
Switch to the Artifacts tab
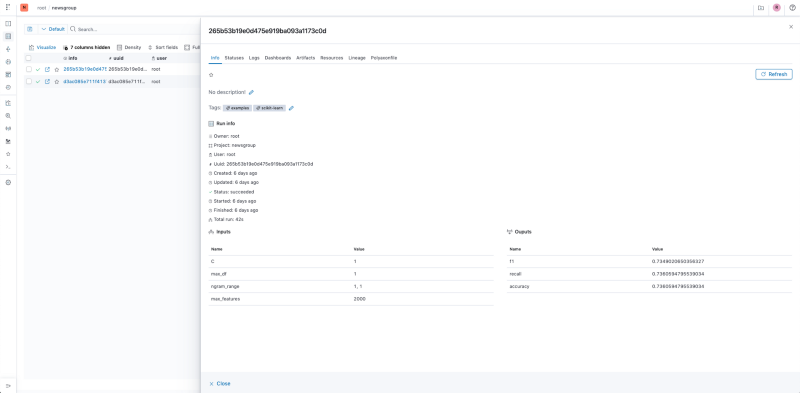[x=306, y=58]
